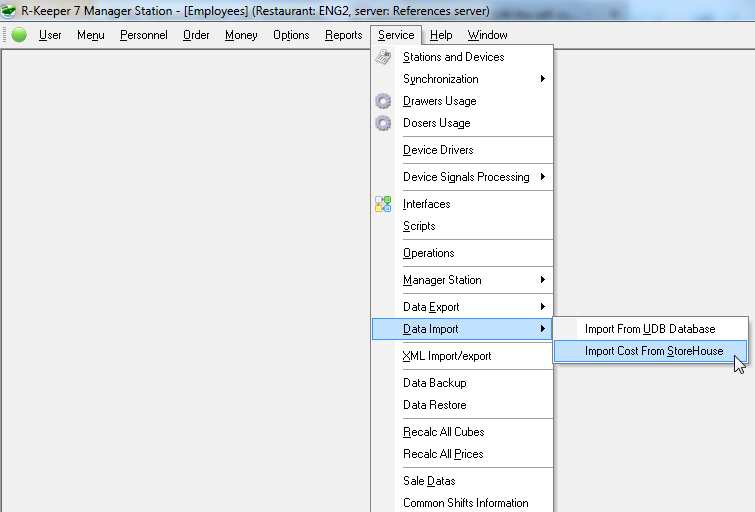The image size is (755, 512).
Task: Choose Import Cost From StoreHouse
Action: [x=651, y=351]
